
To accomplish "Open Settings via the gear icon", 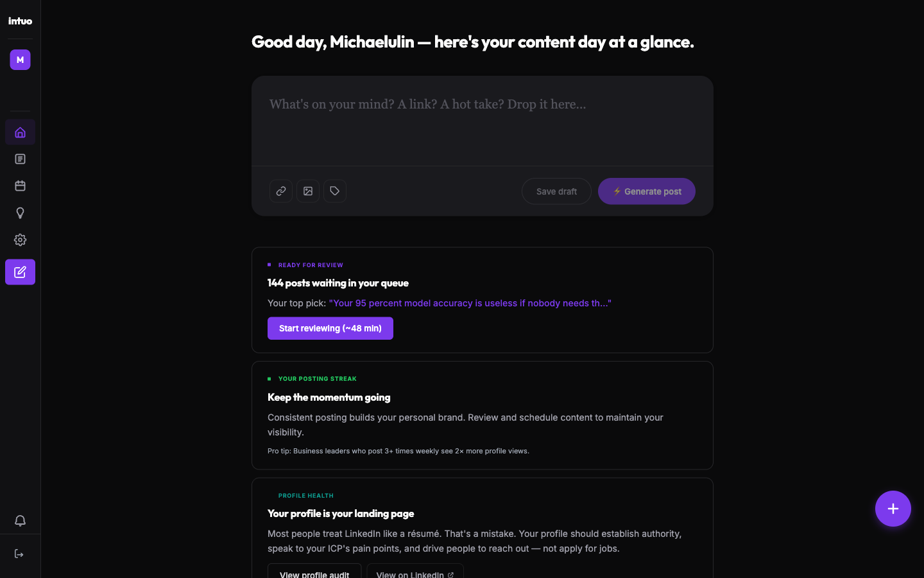I will tap(20, 240).
